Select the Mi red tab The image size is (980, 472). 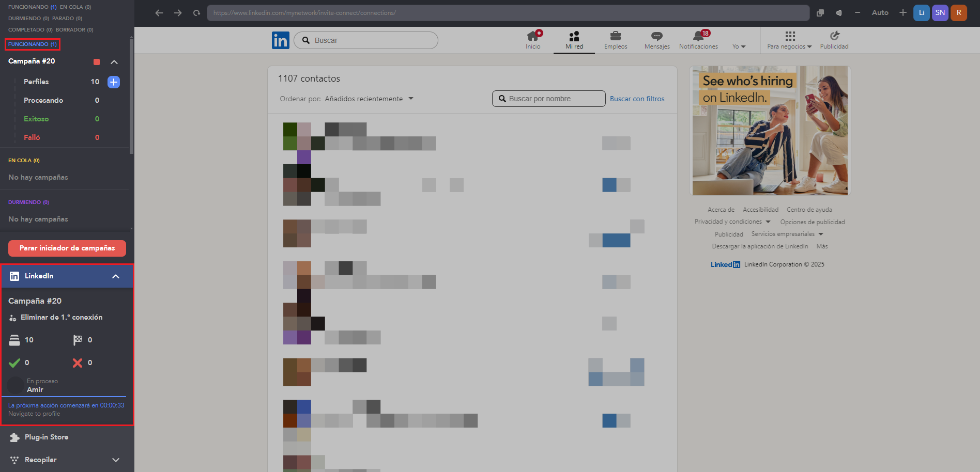click(x=574, y=40)
